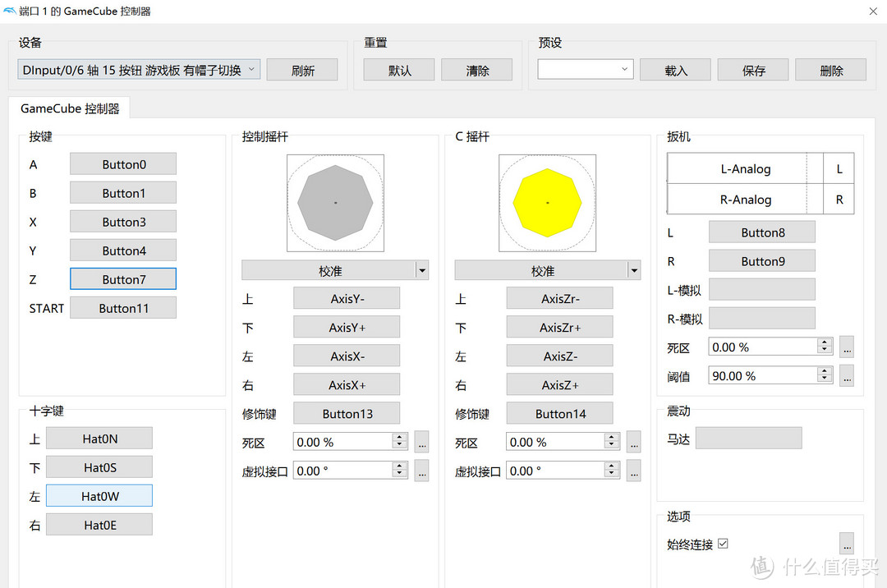Adjust control stick dead zone spinner
The image size is (887, 588).
[x=400, y=442]
